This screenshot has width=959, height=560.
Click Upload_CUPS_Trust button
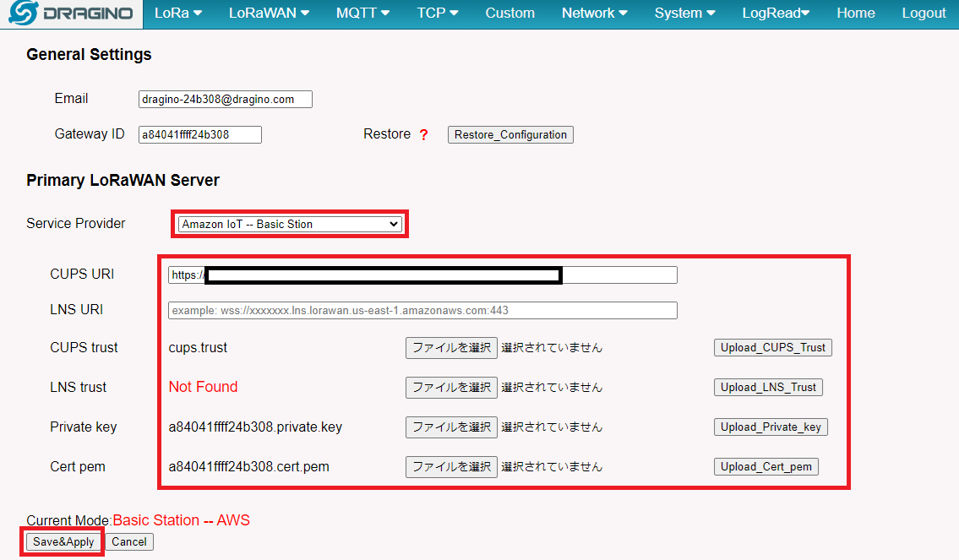coord(771,347)
